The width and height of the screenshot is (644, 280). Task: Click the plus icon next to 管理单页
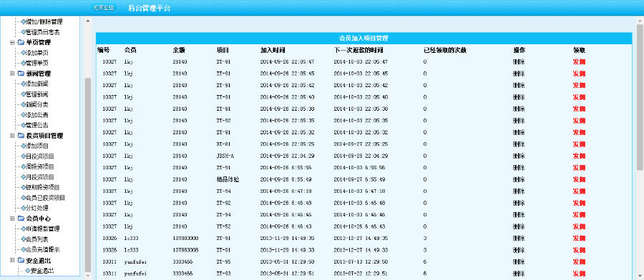click(24, 63)
